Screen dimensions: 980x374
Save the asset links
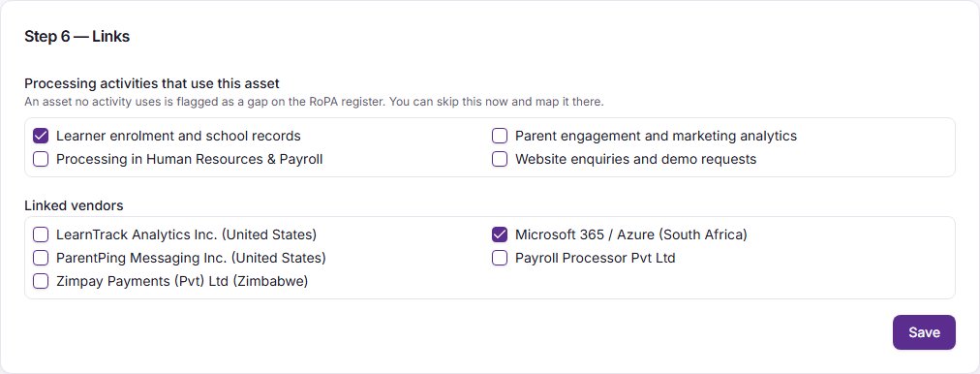(x=924, y=332)
